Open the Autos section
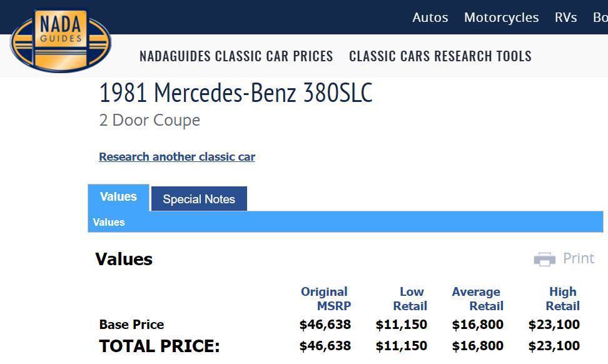 tap(430, 18)
